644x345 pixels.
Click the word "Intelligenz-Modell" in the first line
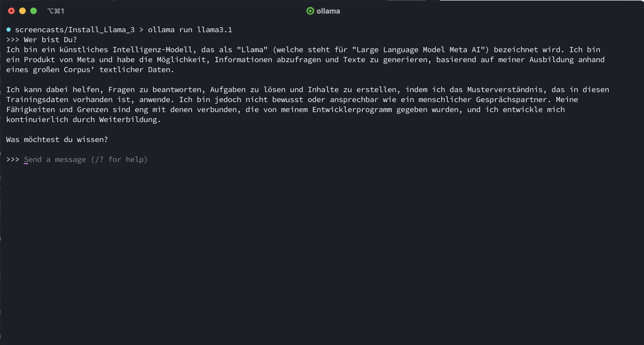152,50
